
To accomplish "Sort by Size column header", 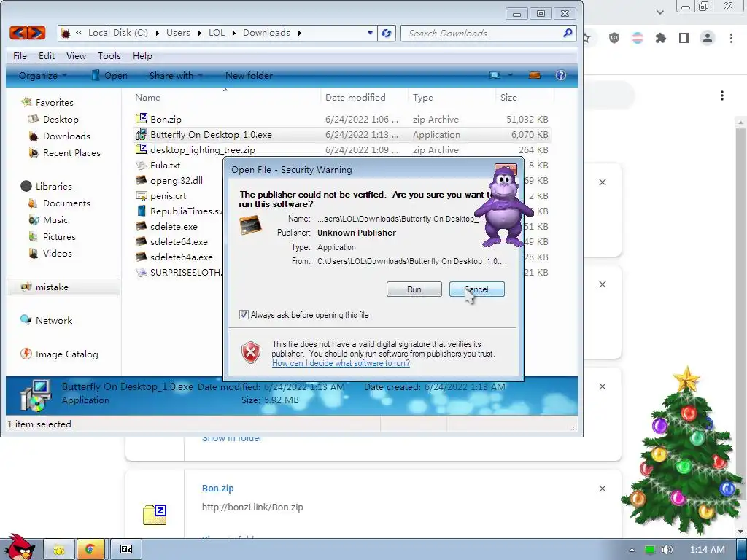I will [508, 97].
